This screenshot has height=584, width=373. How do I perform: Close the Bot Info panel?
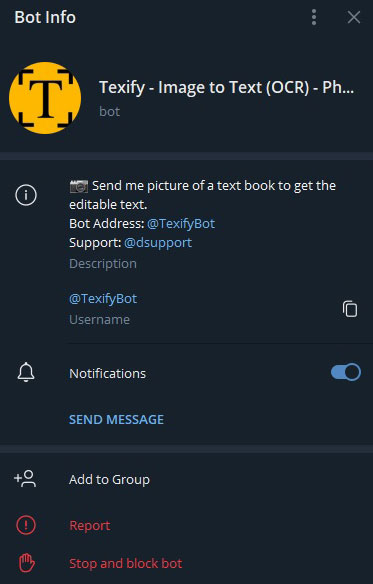(x=354, y=17)
